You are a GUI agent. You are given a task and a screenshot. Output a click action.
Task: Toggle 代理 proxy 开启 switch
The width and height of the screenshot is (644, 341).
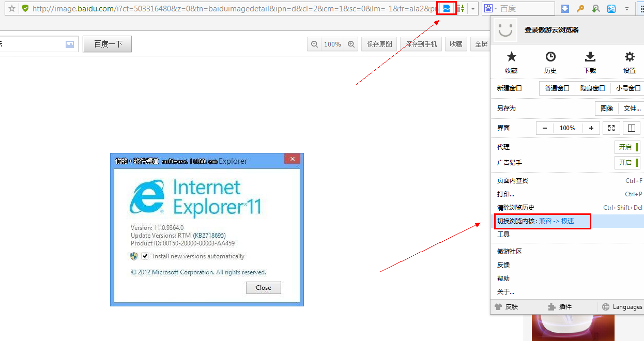click(627, 147)
